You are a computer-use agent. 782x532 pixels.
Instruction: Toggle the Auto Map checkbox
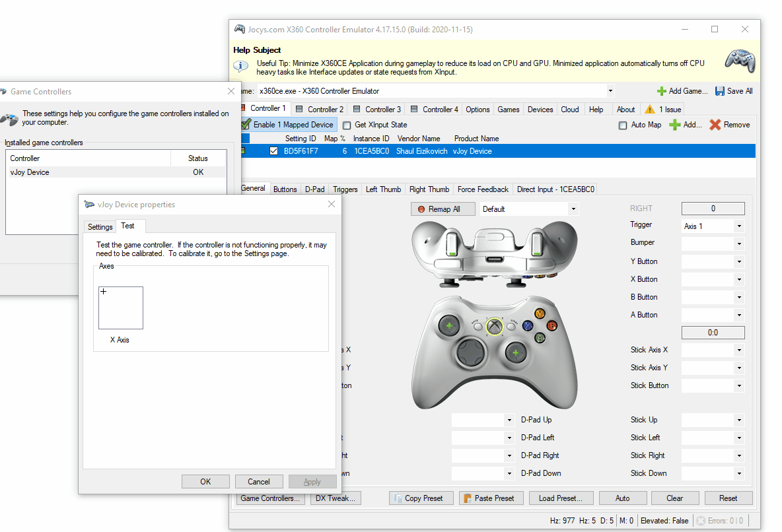point(623,125)
